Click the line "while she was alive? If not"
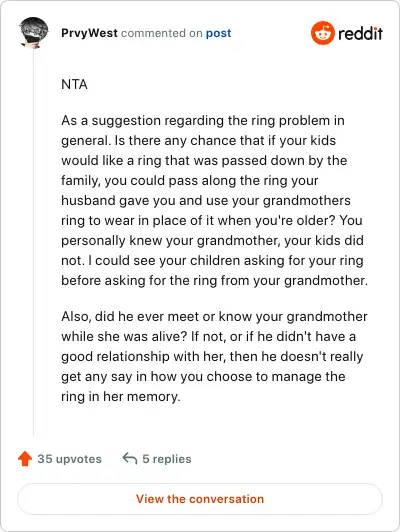 [x=209, y=337]
